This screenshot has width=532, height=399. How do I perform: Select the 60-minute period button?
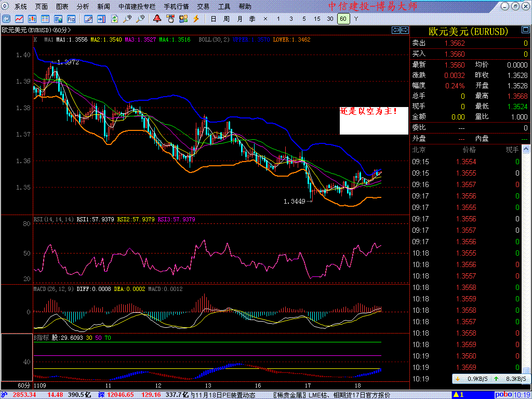(x=343, y=19)
